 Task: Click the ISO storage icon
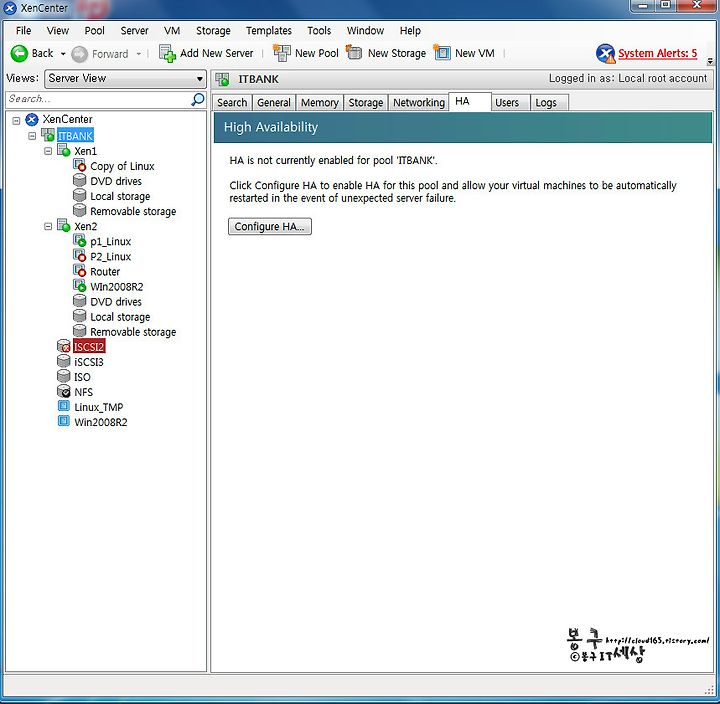63,376
